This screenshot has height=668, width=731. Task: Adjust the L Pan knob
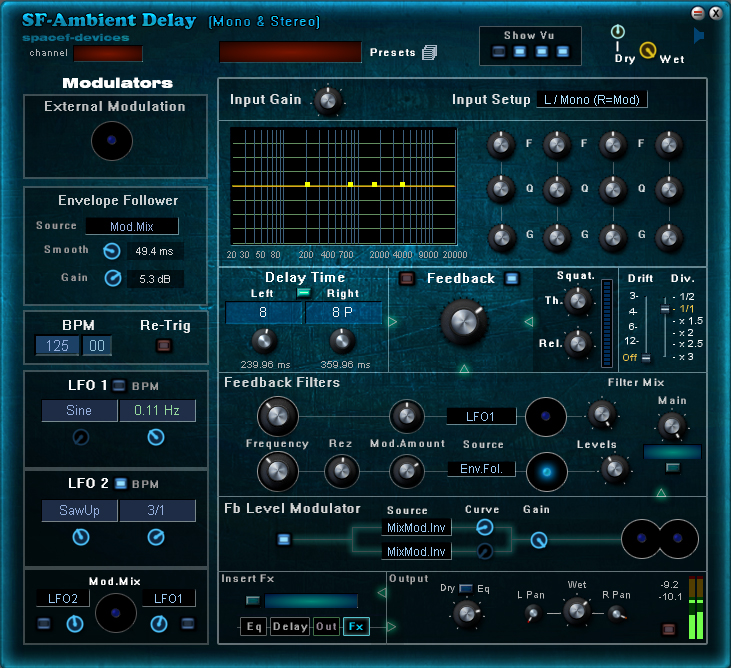(533, 613)
